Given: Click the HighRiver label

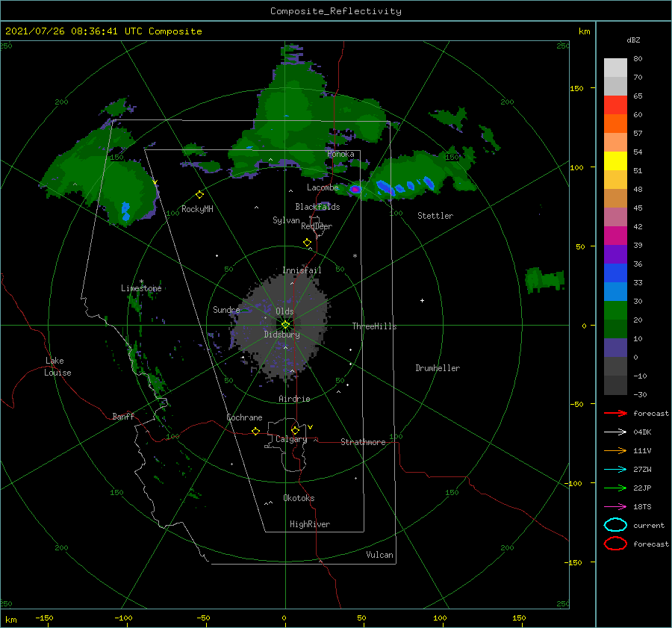Looking at the screenshot, I should [x=310, y=524].
